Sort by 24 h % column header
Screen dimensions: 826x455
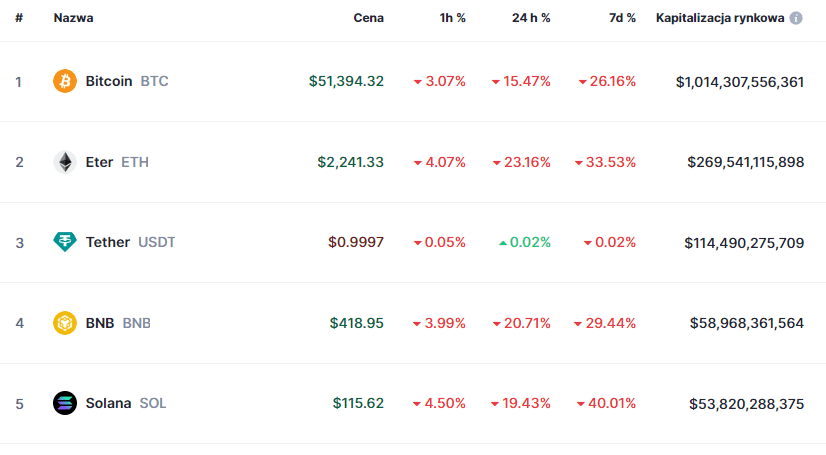529,18
